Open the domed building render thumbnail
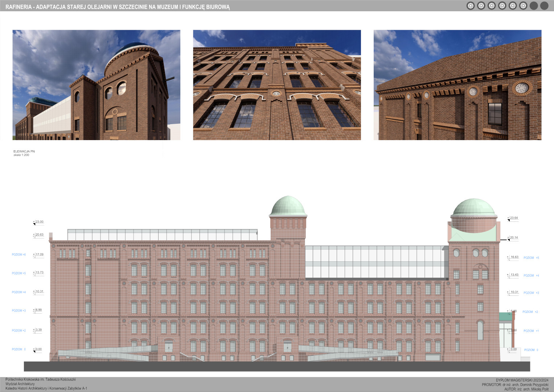 pyautogui.click(x=96, y=85)
